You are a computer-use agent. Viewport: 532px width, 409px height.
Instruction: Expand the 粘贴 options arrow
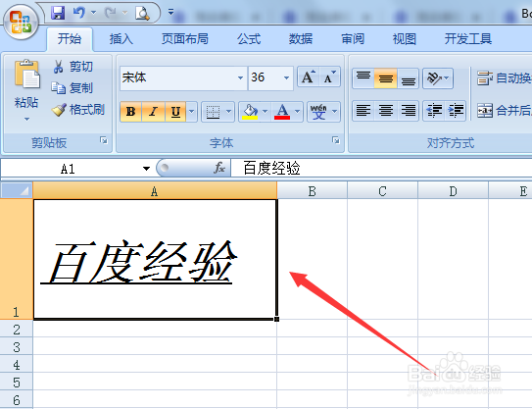click(x=26, y=119)
